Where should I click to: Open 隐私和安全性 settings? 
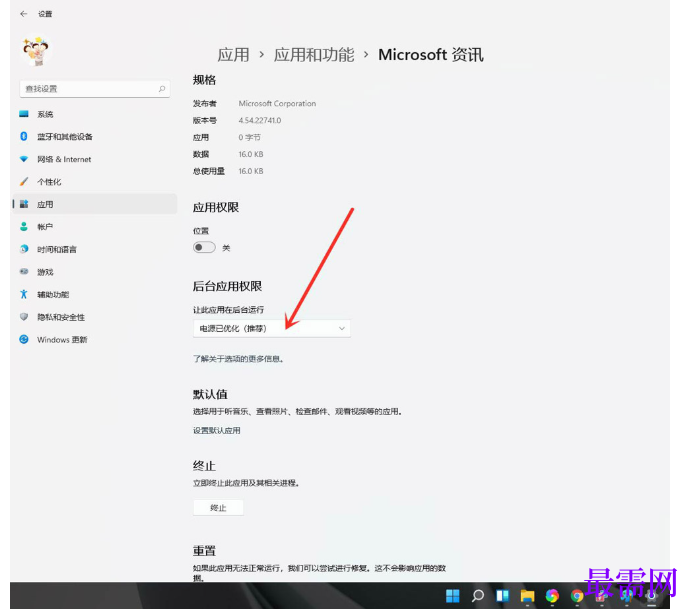(94, 317)
